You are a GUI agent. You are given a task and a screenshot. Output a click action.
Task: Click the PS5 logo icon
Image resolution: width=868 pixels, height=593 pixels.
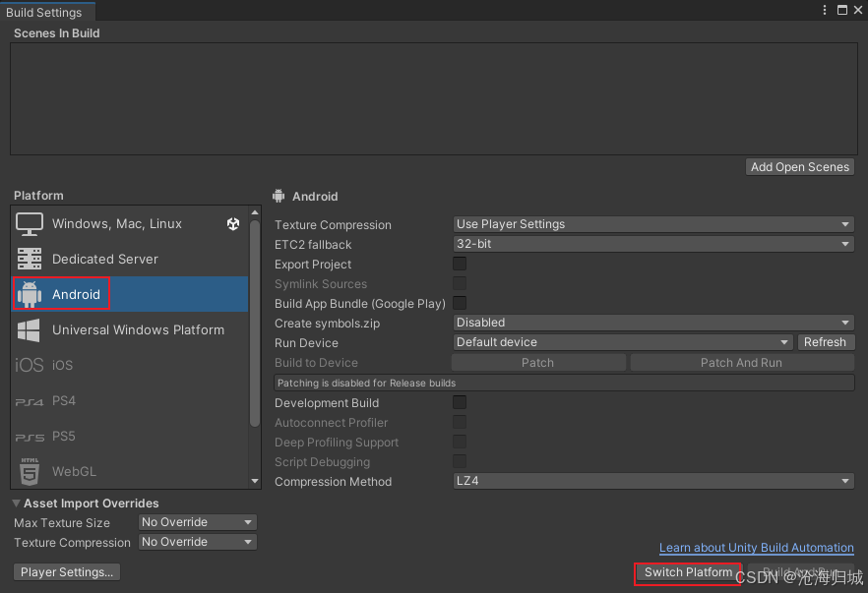click(30, 437)
